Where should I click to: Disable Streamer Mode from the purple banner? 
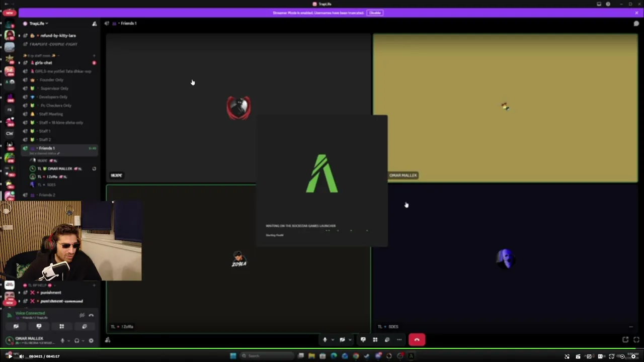coord(375,13)
